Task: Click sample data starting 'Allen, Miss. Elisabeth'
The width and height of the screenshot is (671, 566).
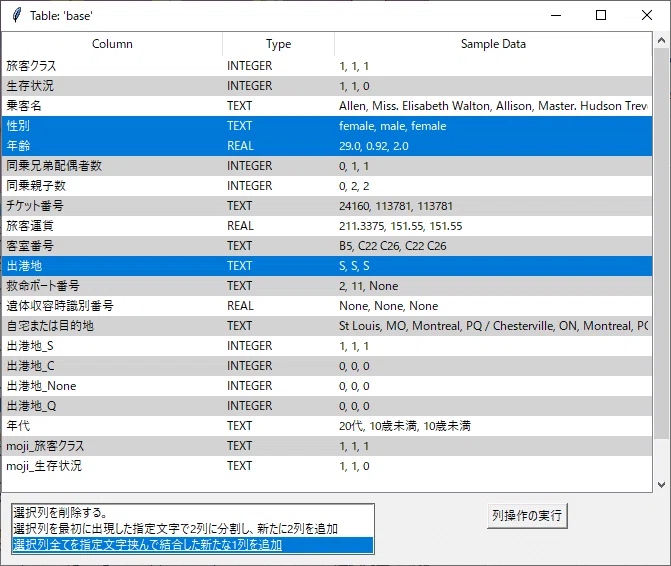Action: [x=493, y=106]
